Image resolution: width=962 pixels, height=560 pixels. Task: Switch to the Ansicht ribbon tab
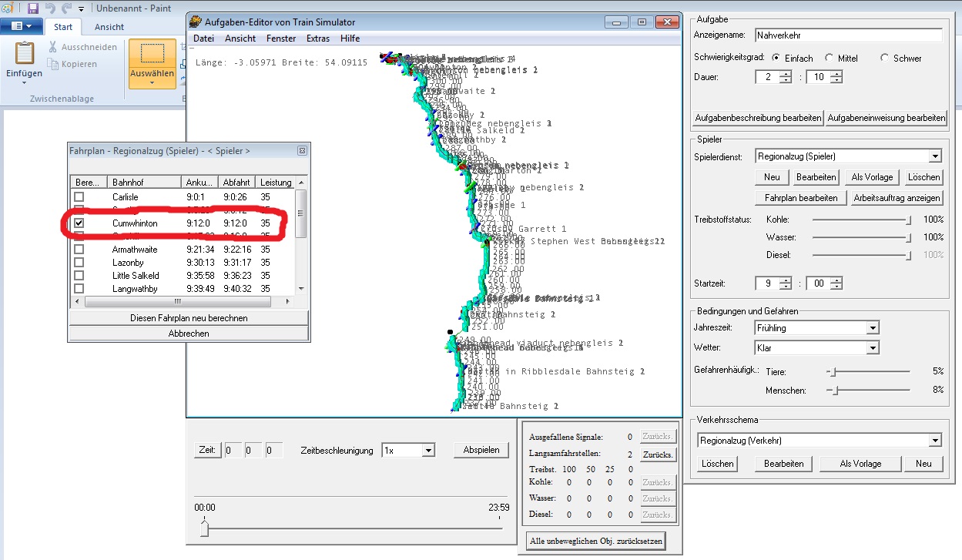click(109, 27)
